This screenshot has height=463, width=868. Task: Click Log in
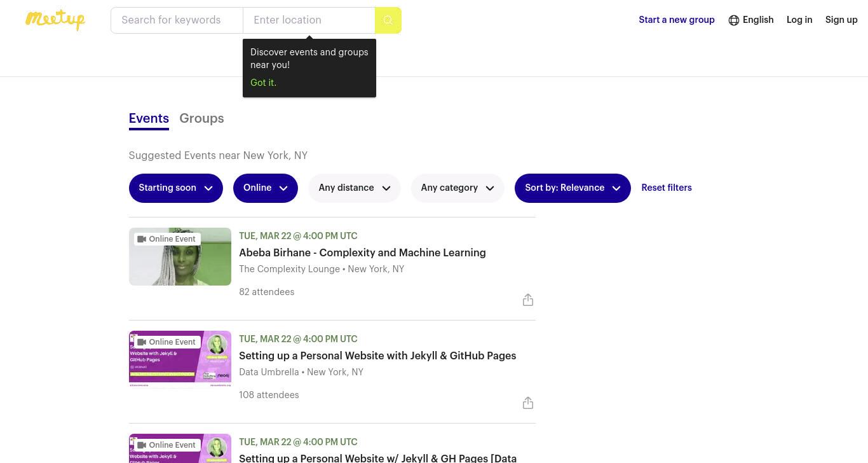pyautogui.click(x=799, y=20)
